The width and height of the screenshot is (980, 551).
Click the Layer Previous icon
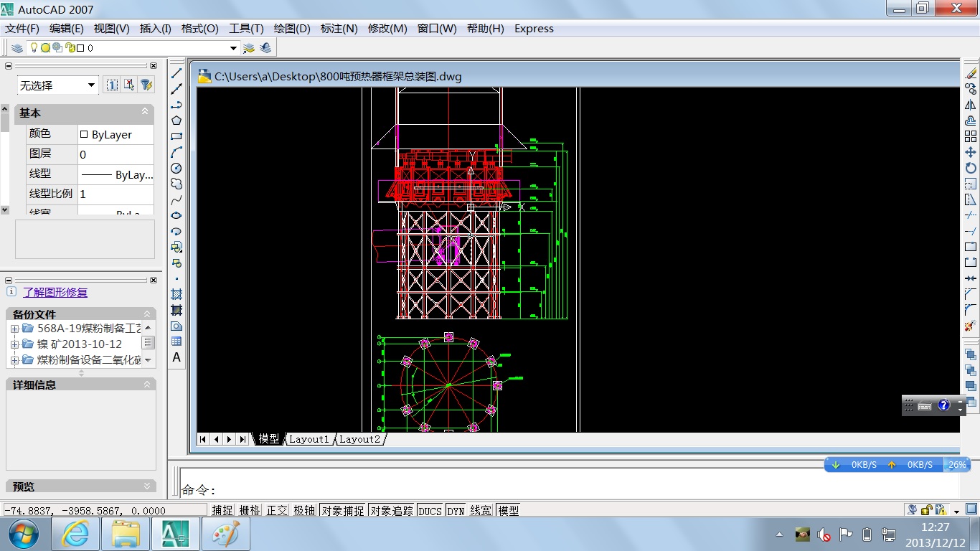265,48
